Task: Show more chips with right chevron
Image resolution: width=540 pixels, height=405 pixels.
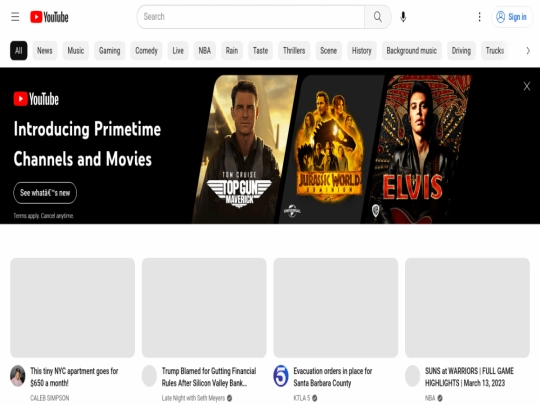Action: [x=528, y=51]
